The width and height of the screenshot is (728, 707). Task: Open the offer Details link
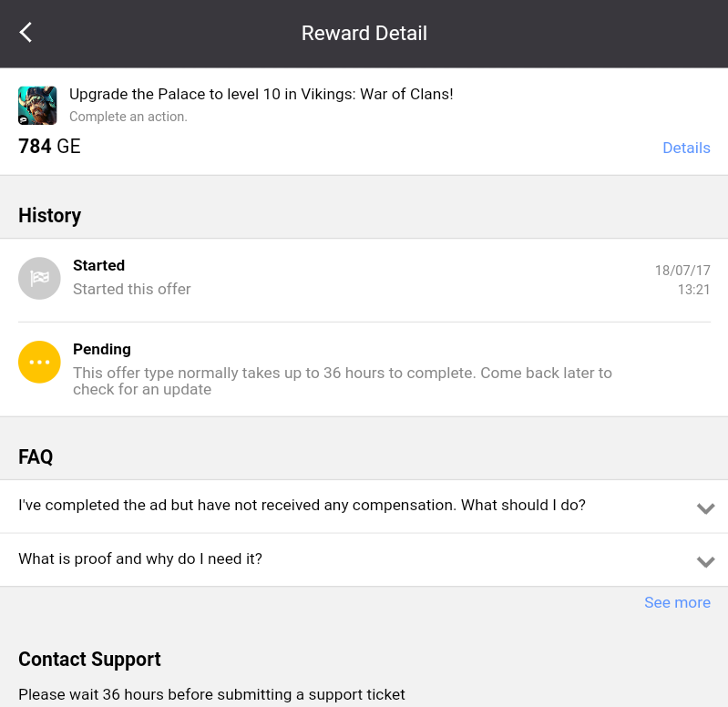[686, 148]
